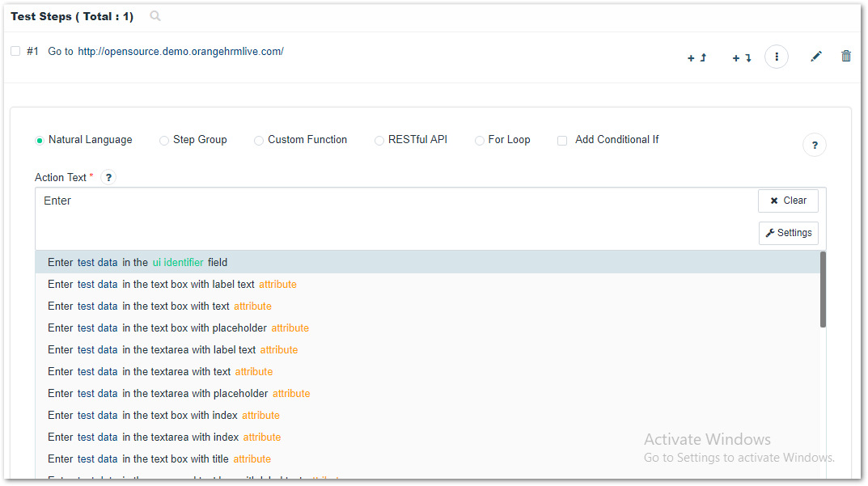
Task: Open help via question mark on right
Action: pyautogui.click(x=815, y=146)
